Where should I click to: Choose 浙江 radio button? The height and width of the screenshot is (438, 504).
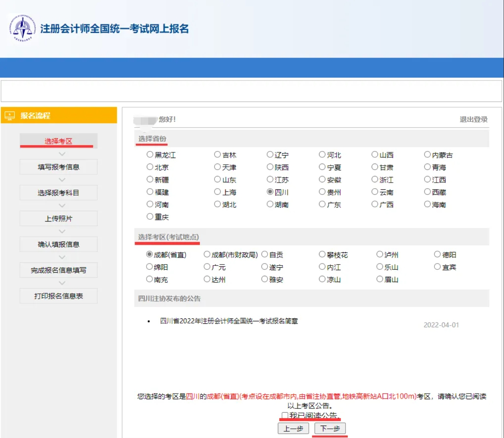coord(375,179)
